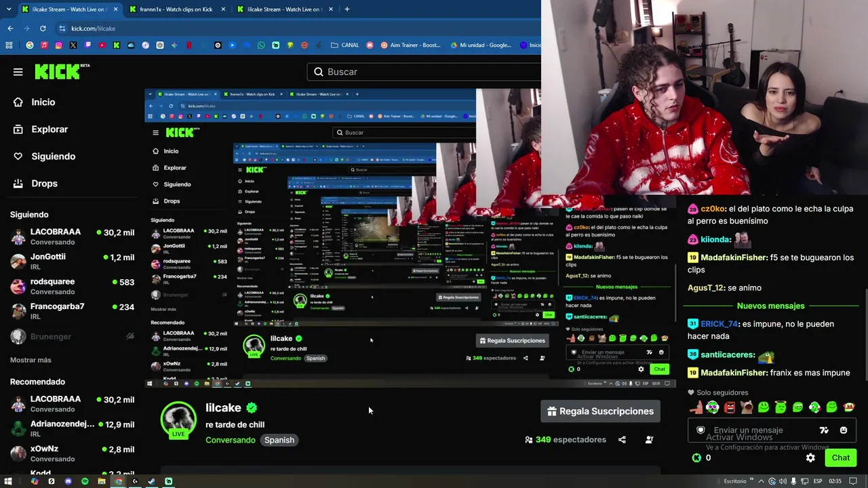Open offline Brunenger channel in sidebar
The image size is (868, 488).
(72, 336)
